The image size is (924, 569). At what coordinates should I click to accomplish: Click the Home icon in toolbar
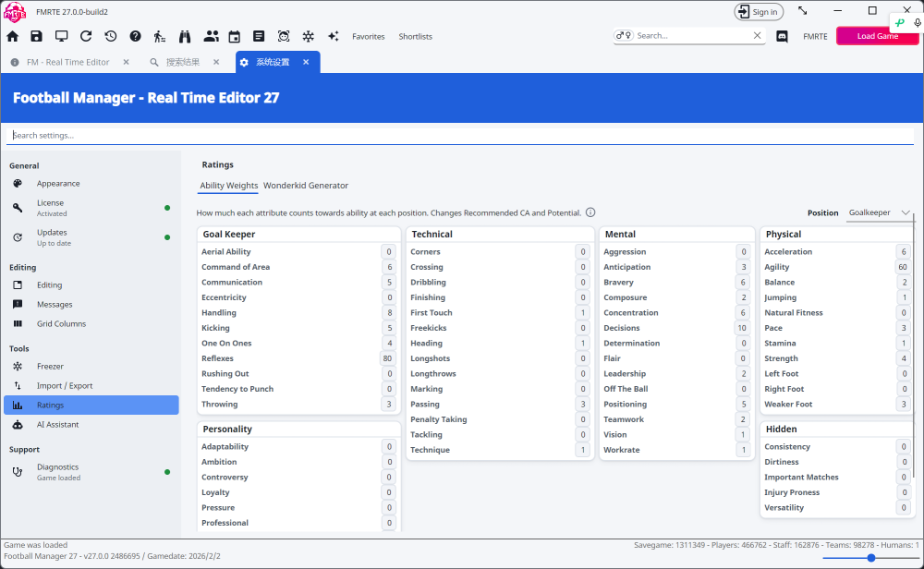12,37
